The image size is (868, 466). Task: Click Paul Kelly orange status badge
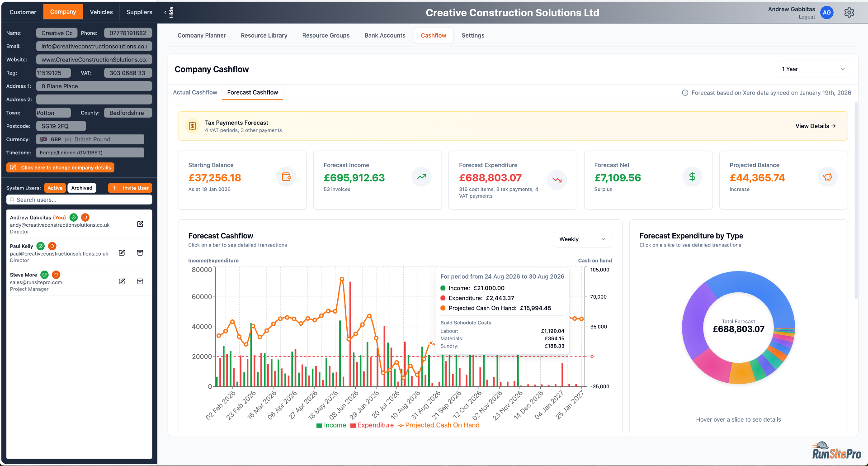click(52, 246)
